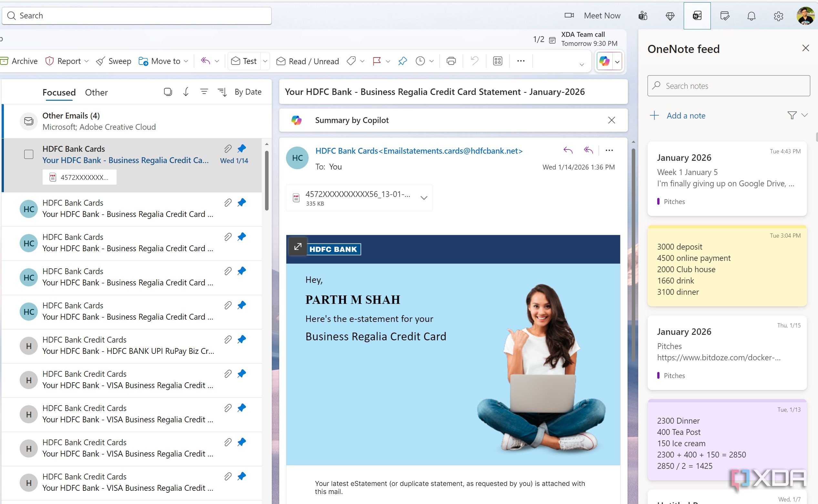This screenshot has height=504, width=818.
Task: Click the Premium diamond icon
Action: click(670, 16)
